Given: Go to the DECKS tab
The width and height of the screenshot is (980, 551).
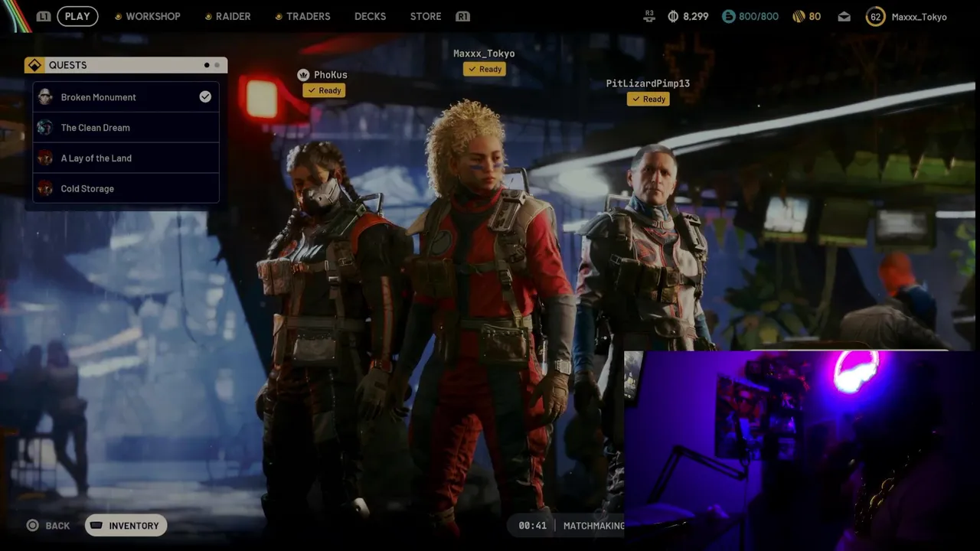Looking at the screenshot, I should (370, 16).
